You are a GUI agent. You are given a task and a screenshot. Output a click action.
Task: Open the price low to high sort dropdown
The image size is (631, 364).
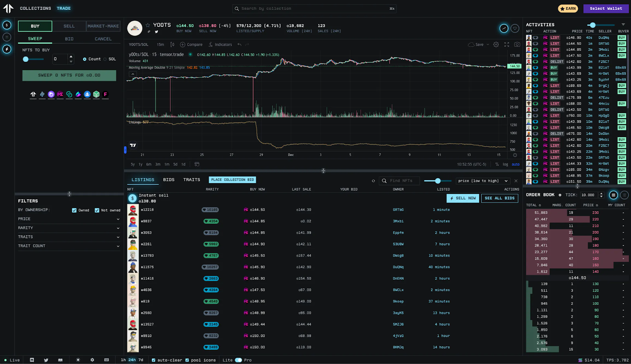(x=483, y=181)
